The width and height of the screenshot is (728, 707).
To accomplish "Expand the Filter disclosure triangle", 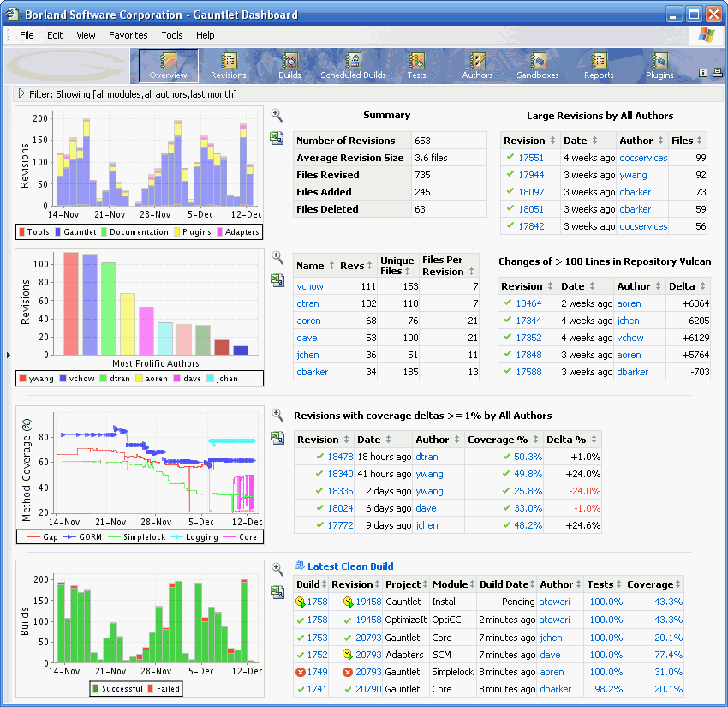I will click(21, 93).
